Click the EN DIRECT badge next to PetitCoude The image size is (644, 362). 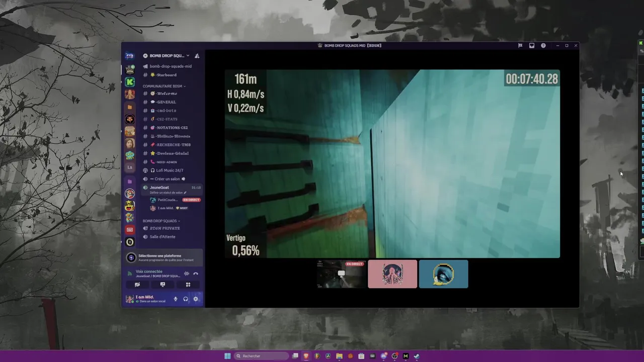191,200
